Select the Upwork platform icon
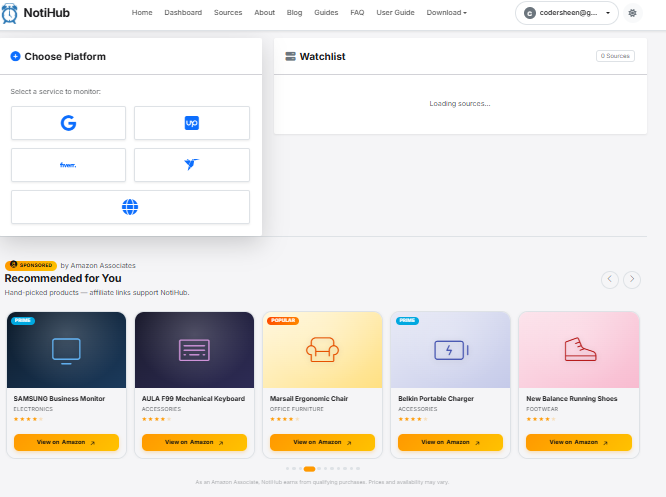 point(192,123)
